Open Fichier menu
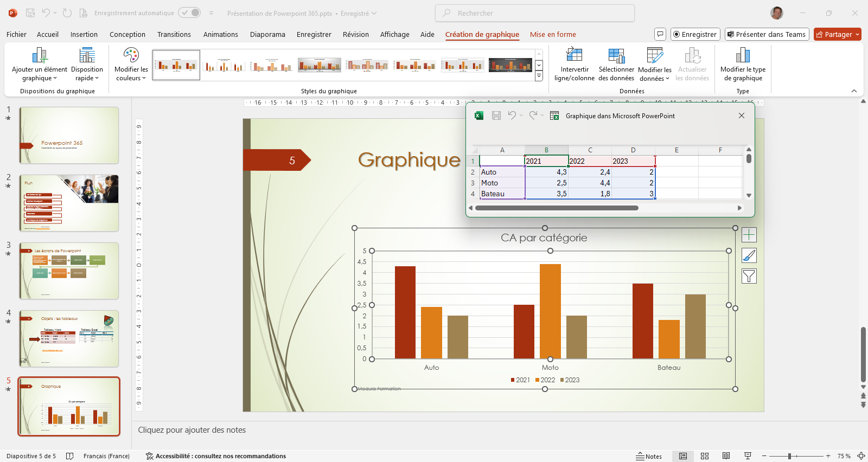The image size is (868, 462). [16, 34]
